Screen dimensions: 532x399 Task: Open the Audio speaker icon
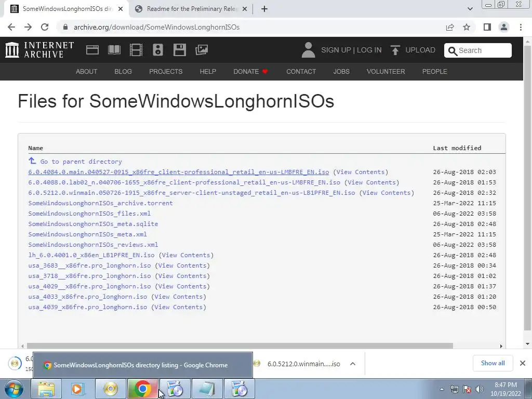(158, 50)
